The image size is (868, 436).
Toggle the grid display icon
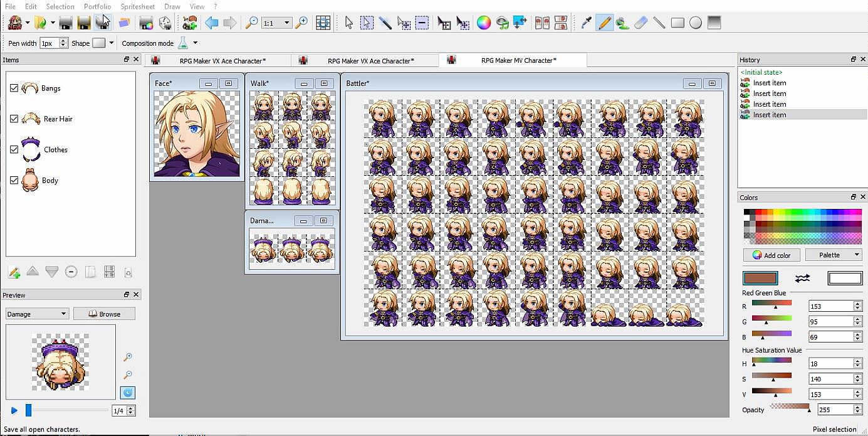[x=323, y=23]
